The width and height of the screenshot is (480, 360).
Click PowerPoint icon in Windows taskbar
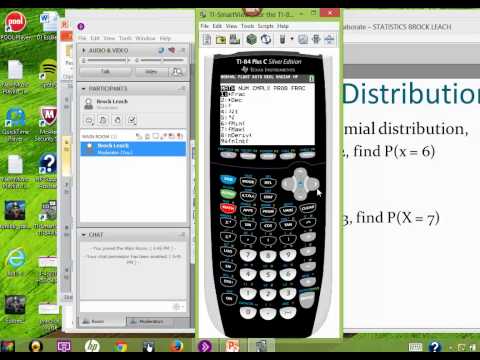click(x=232, y=347)
